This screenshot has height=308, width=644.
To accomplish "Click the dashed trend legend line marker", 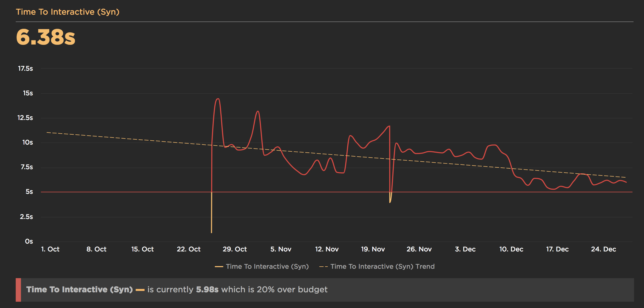I will (x=324, y=266).
